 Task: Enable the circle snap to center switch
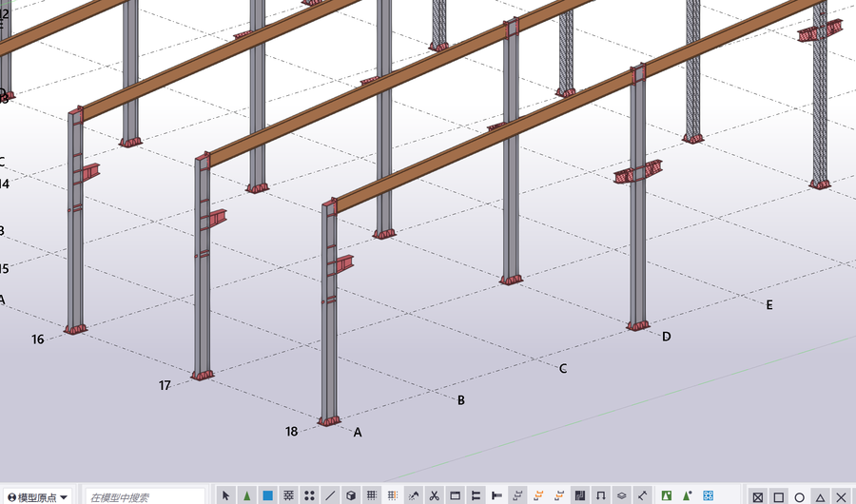click(x=799, y=496)
